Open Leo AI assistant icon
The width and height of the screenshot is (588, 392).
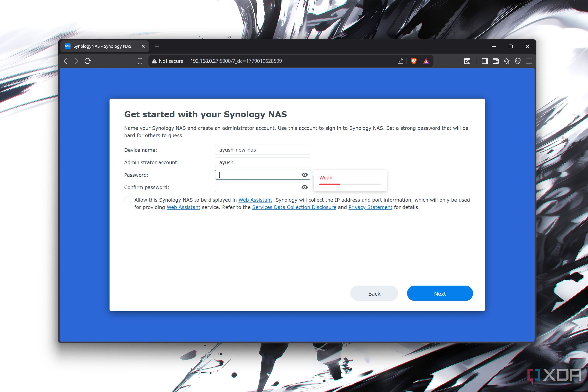(x=507, y=61)
